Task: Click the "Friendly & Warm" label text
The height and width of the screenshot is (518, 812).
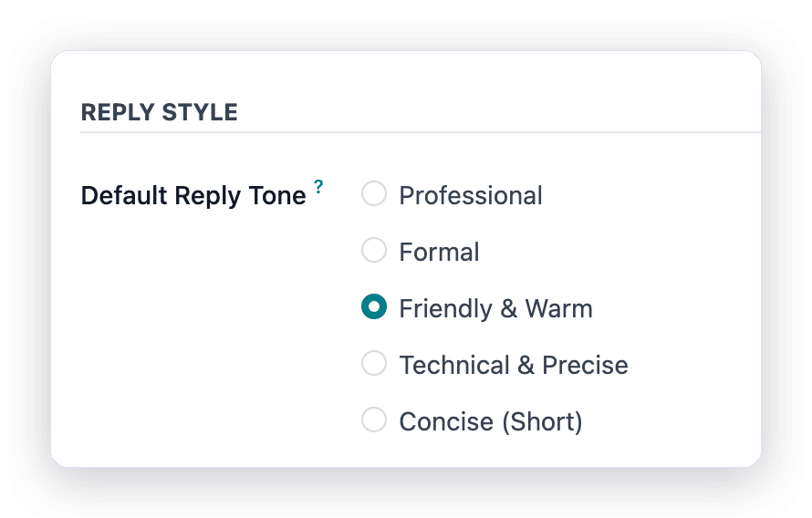Action: click(x=495, y=308)
